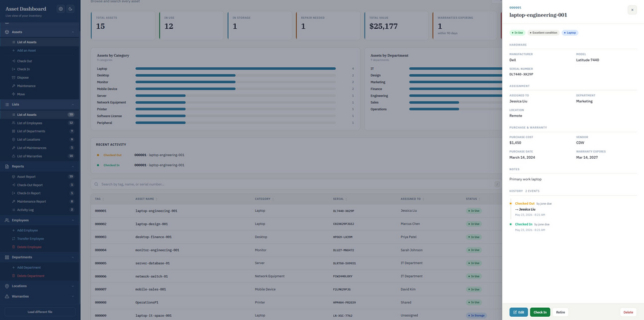Open the Activity Log report icon
The height and width of the screenshot is (320, 644).
click(13, 210)
